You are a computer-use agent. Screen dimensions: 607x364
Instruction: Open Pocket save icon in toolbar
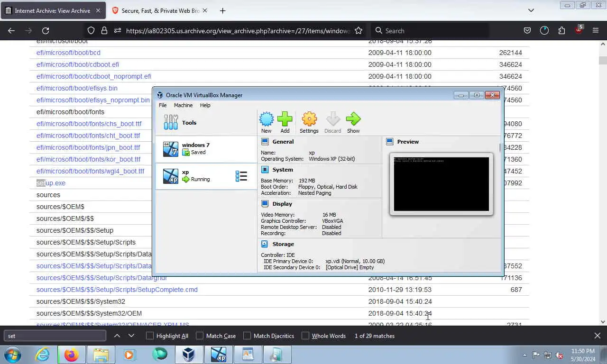[527, 30]
